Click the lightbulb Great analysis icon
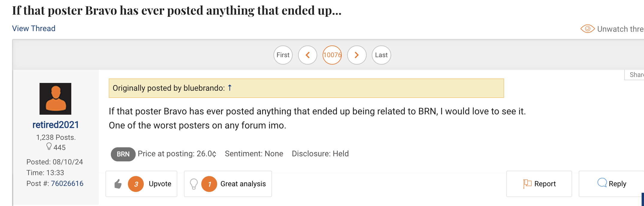This screenshot has height=206, width=644. click(194, 184)
